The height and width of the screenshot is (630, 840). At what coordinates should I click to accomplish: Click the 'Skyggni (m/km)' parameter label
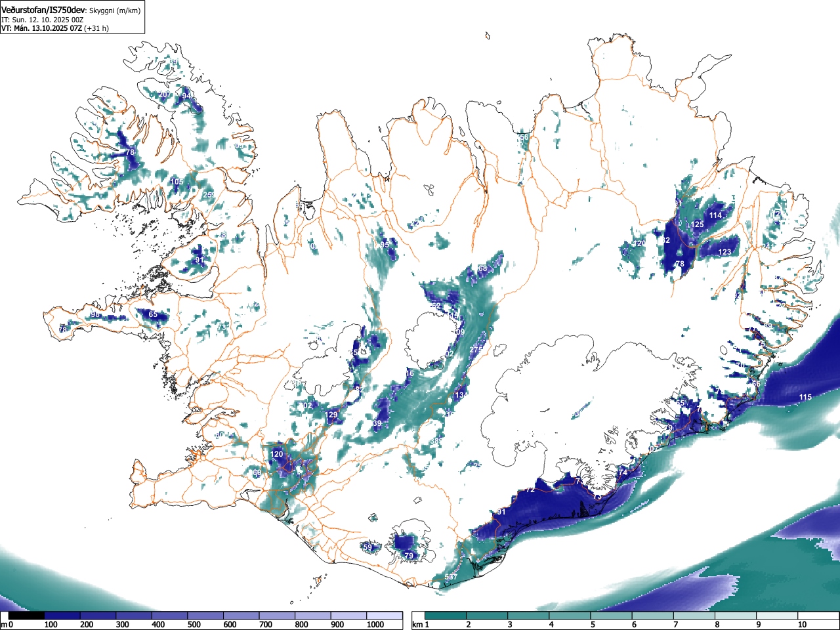115,10
